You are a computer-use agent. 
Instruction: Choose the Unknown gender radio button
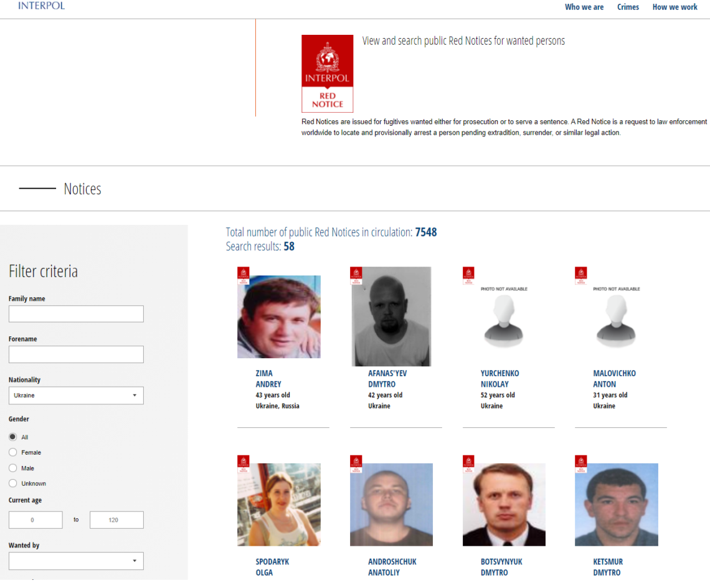point(13,483)
